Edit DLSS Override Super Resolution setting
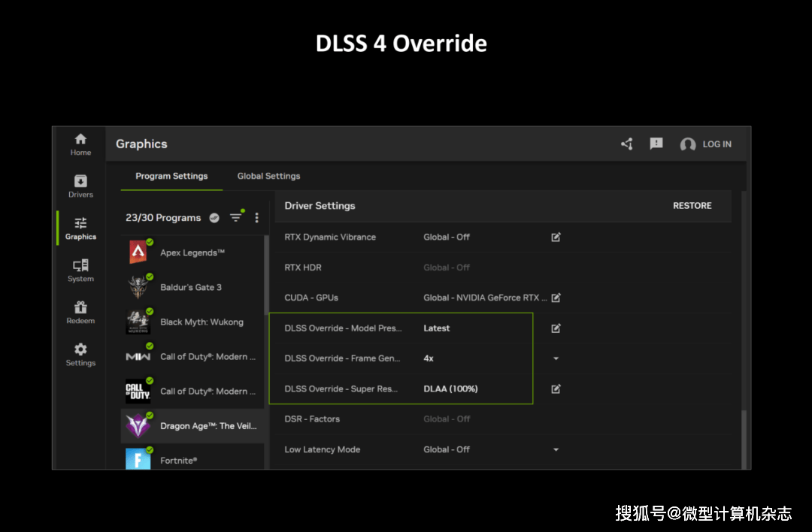 pyautogui.click(x=556, y=388)
